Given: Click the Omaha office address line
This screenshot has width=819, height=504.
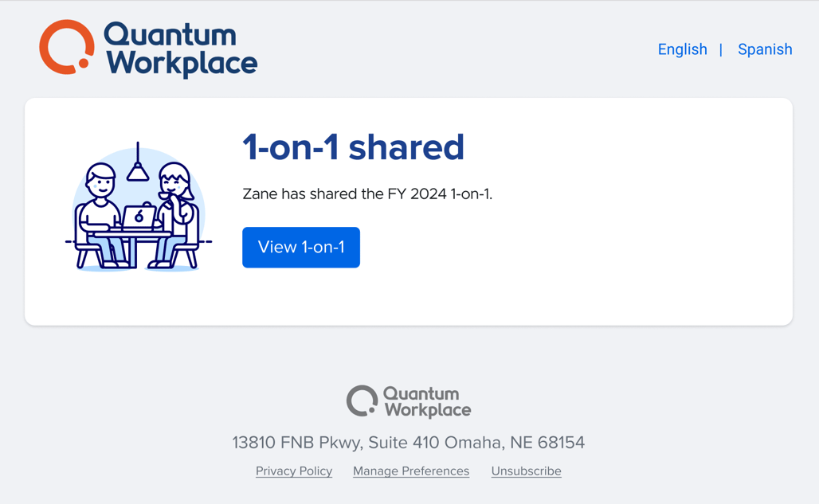Looking at the screenshot, I should click(409, 442).
